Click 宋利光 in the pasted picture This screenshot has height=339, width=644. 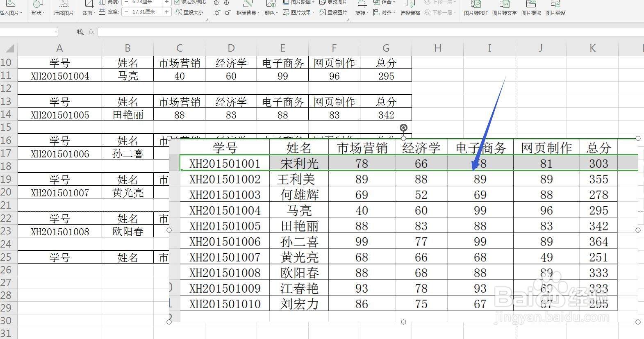[299, 164]
